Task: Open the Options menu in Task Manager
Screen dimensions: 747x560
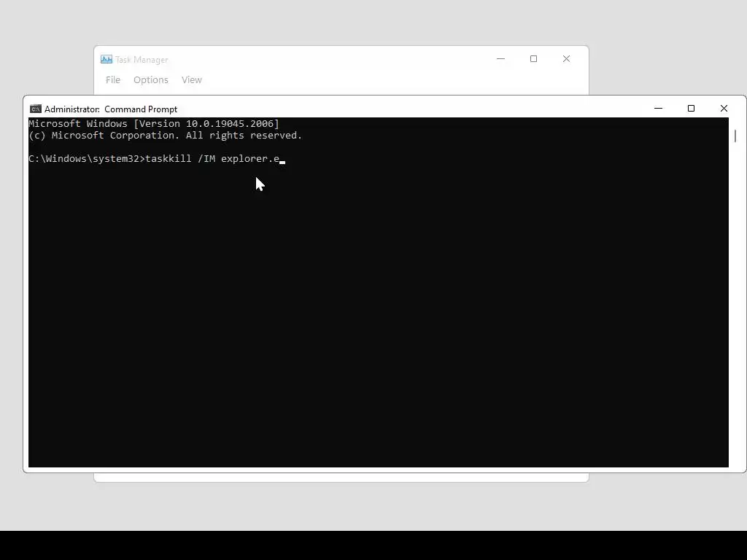Action: 150,80
